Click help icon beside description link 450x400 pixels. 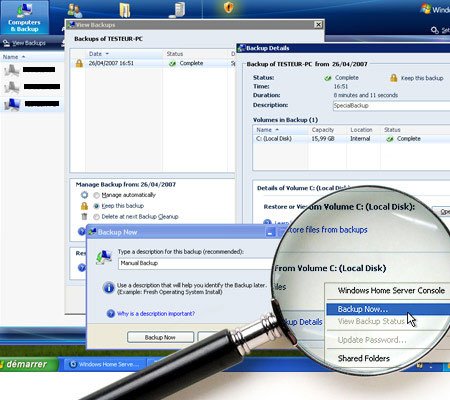point(111,314)
